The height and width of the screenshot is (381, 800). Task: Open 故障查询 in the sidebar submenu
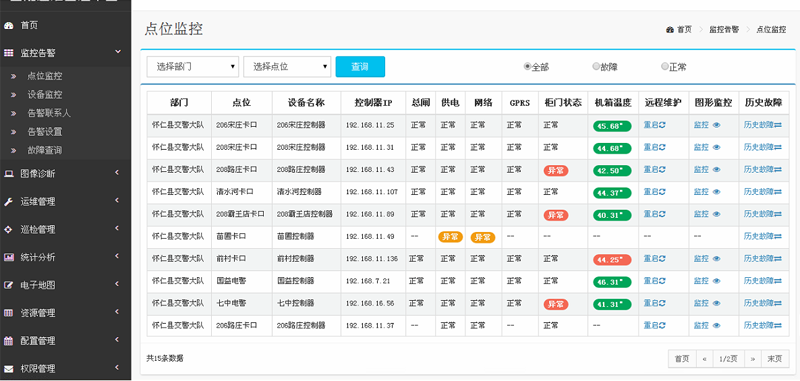point(45,150)
